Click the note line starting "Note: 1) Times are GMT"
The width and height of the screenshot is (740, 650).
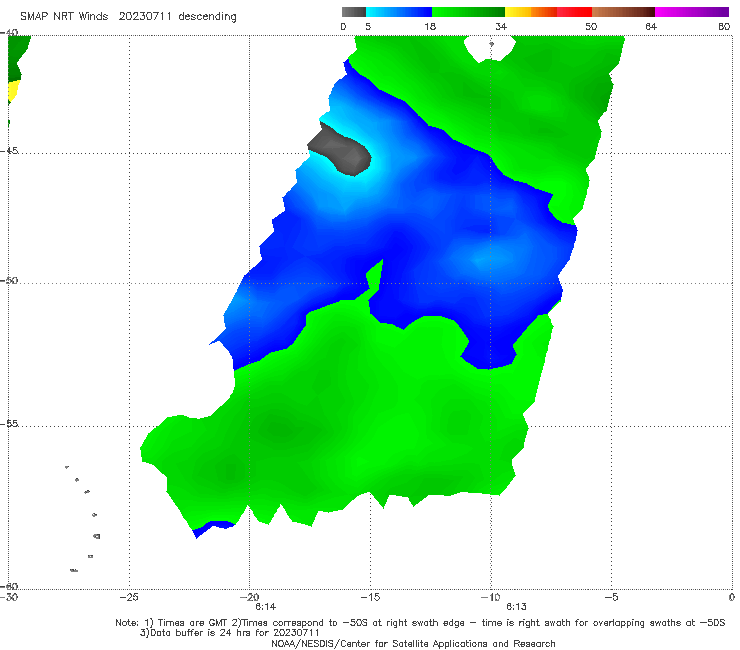click(420, 623)
